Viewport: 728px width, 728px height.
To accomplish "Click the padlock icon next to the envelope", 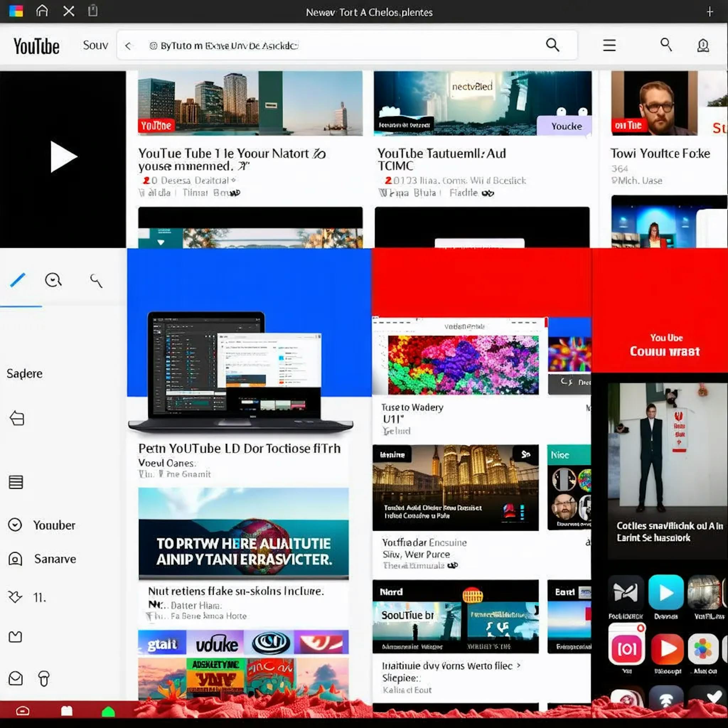I will click(x=44, y=678).
